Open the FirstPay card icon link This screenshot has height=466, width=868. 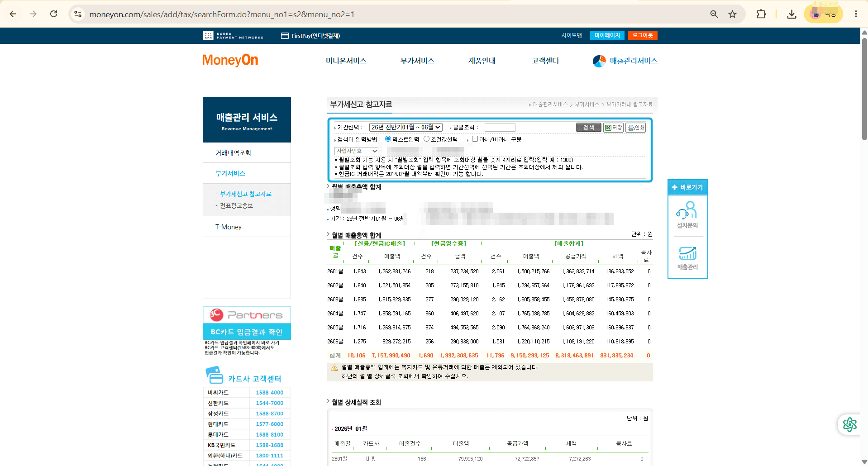click(285, 36)
